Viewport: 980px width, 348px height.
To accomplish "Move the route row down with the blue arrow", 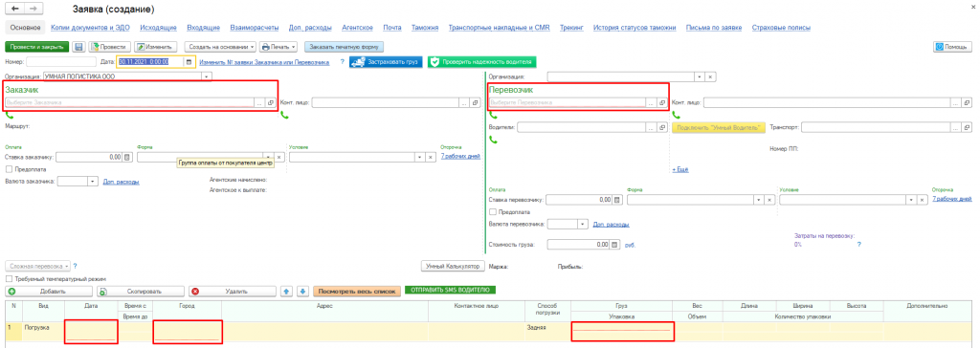I will tap(302, 292).
